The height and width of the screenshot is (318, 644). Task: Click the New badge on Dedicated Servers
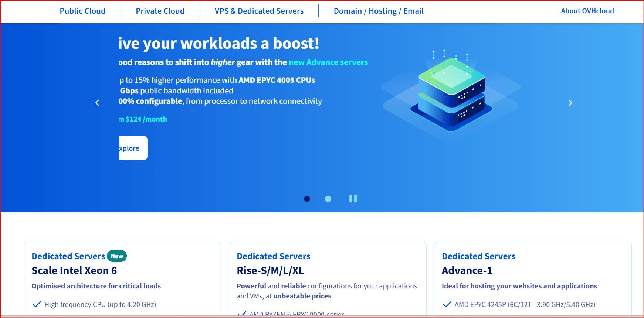coord(117,256)
